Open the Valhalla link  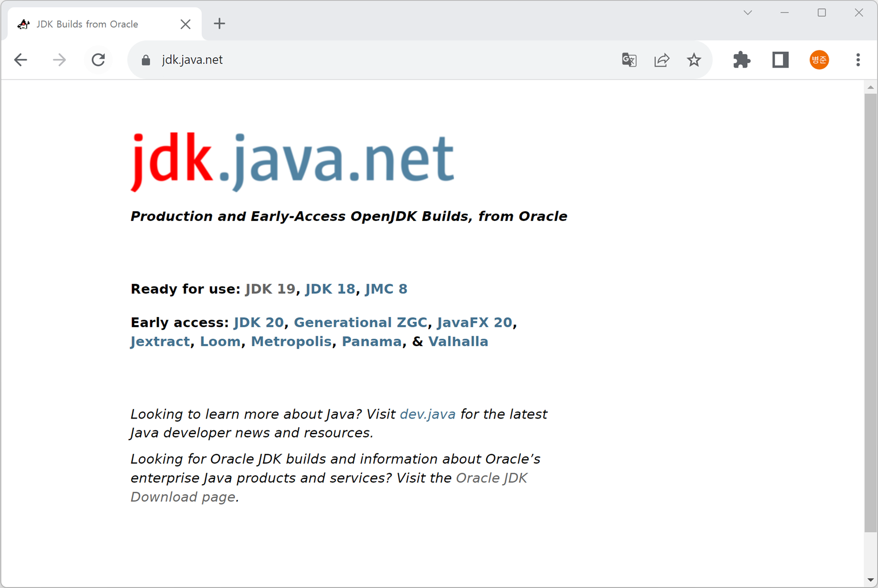(458, 342)
